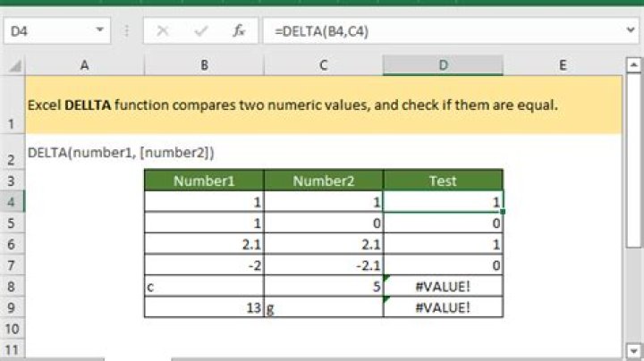
Task: Select row 6 header
Action: tap(13, 244)
